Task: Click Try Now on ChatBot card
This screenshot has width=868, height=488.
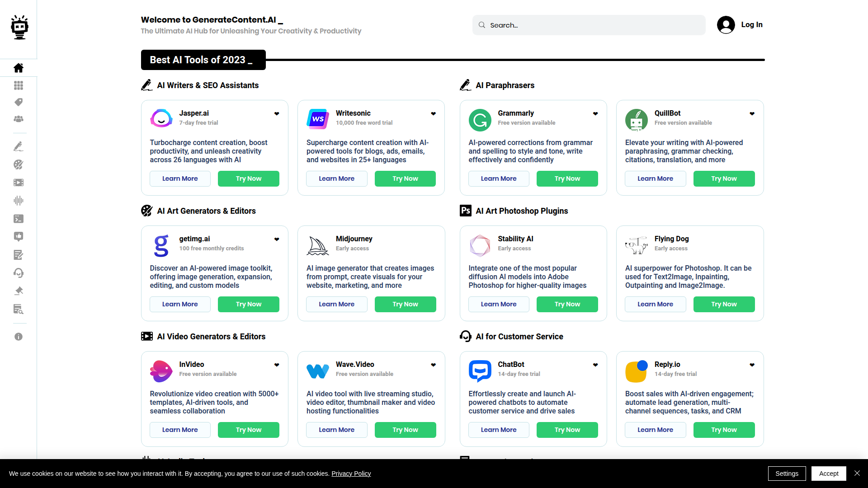Action: (x=567, y=430)
